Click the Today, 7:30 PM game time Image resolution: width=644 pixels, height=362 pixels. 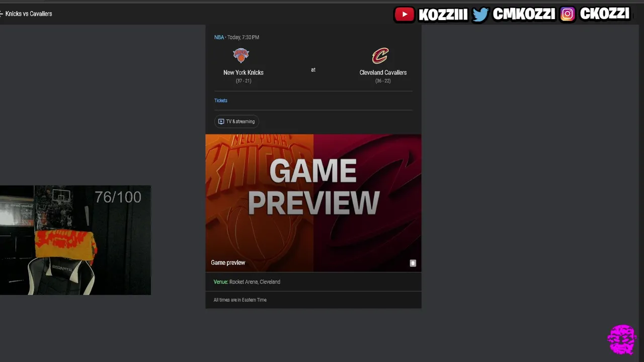[x=243, y=37]
